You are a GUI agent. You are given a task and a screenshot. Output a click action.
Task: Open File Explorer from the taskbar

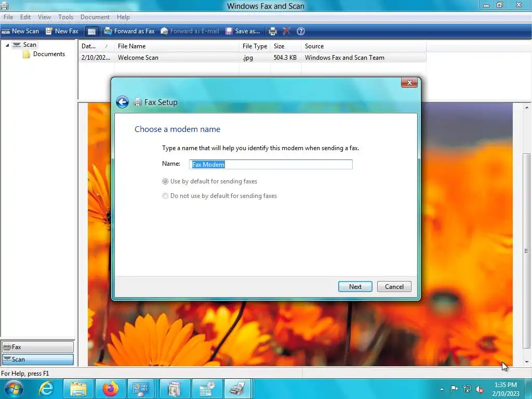[78, 389]
